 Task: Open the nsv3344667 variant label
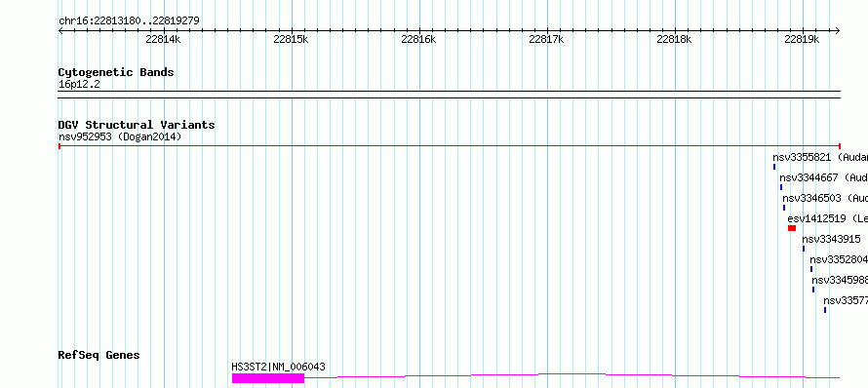point(823,177)
